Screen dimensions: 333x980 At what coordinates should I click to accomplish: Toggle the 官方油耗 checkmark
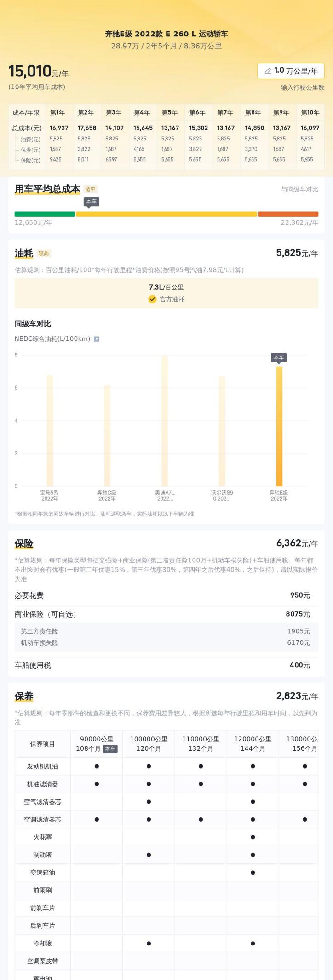point(152,299)
